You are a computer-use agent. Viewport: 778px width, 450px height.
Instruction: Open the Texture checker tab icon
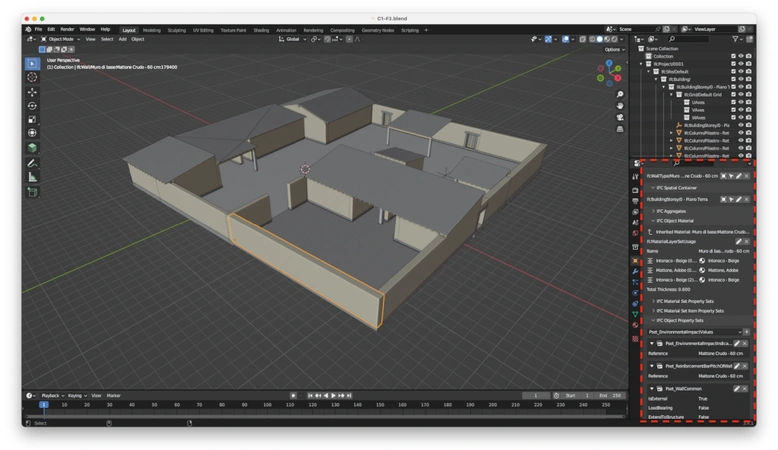(x=635, y=338)
